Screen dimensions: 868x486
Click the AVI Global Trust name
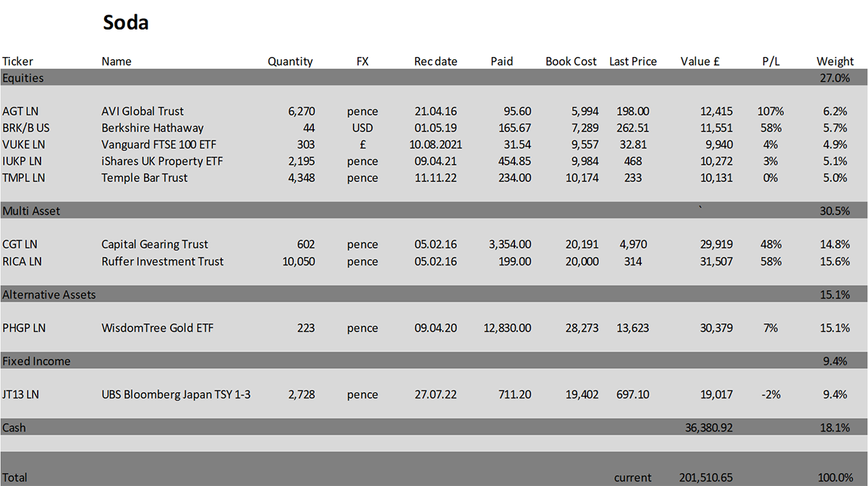pyautogui.click(x=142, y=111)
